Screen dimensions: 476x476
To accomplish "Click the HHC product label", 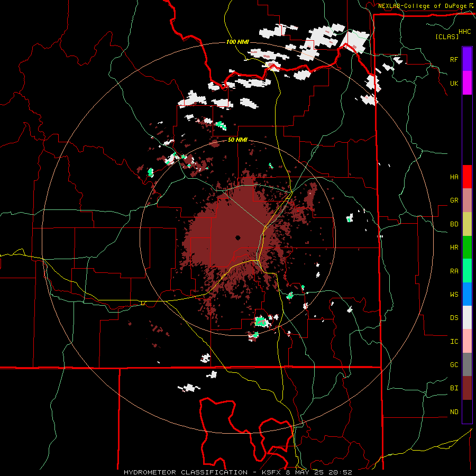I will (465, 32).
